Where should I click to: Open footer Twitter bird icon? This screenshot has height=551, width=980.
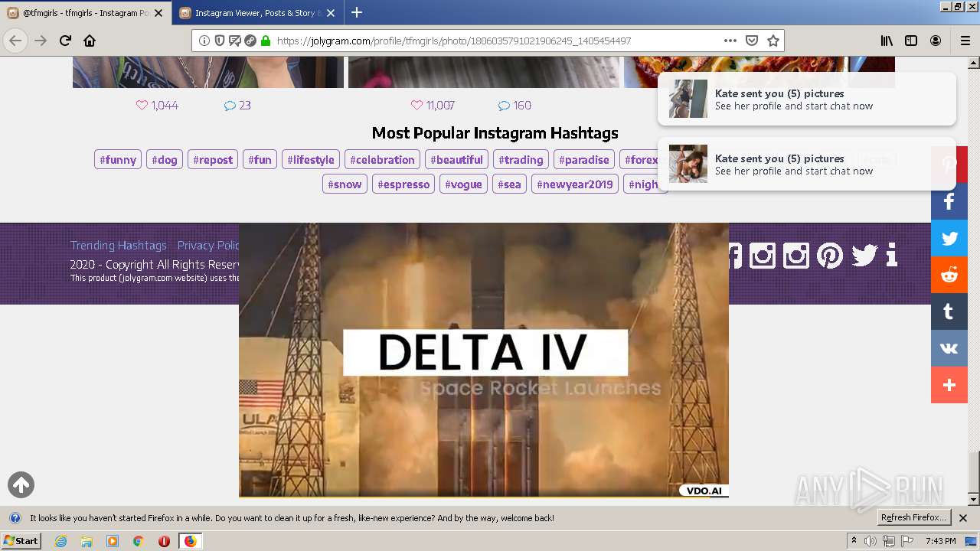click(x=864, y=255)
